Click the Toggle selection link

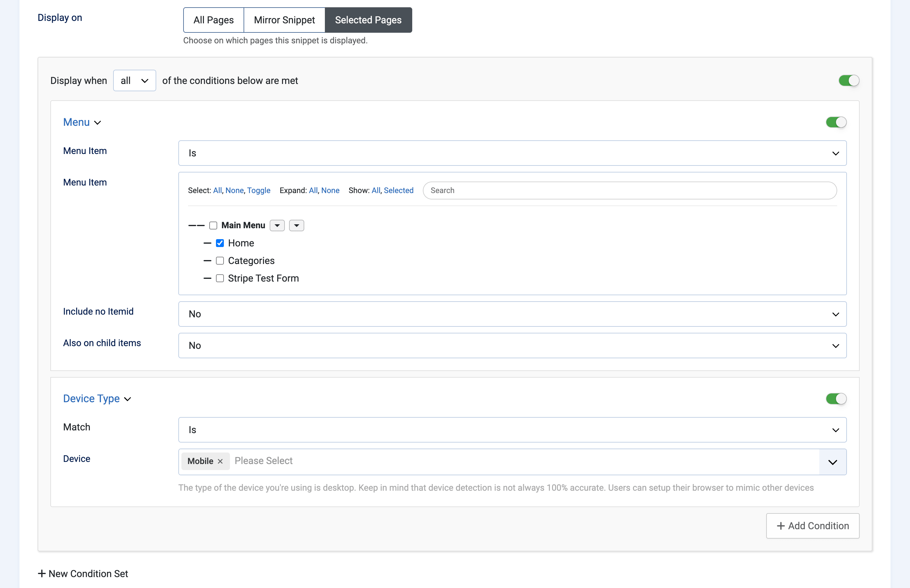coord(259,190)
